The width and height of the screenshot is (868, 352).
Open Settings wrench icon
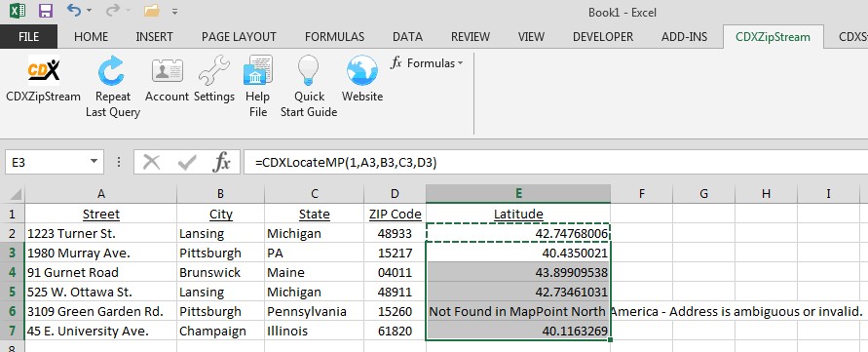click(213, 71)
